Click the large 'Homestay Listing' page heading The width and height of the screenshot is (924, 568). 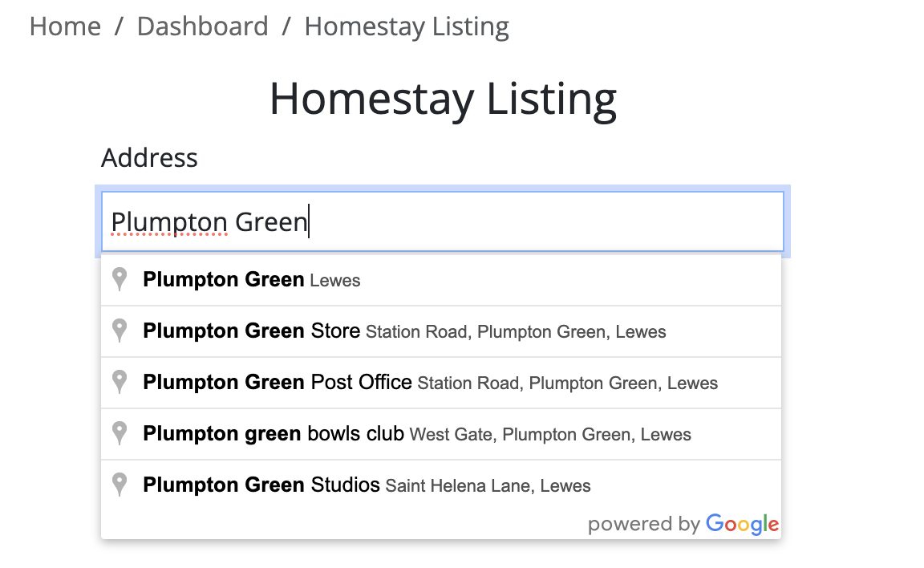[x=443, y=99]
